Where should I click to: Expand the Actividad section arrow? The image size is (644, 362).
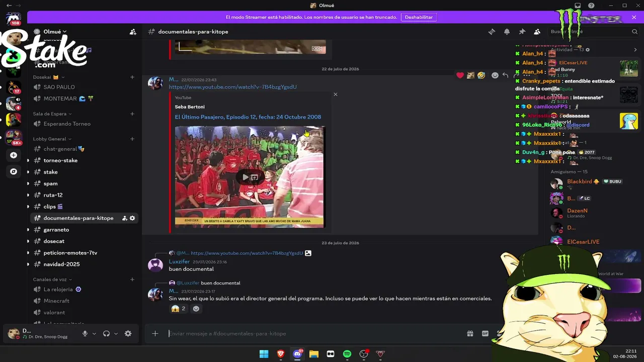[x=635, y=50]
